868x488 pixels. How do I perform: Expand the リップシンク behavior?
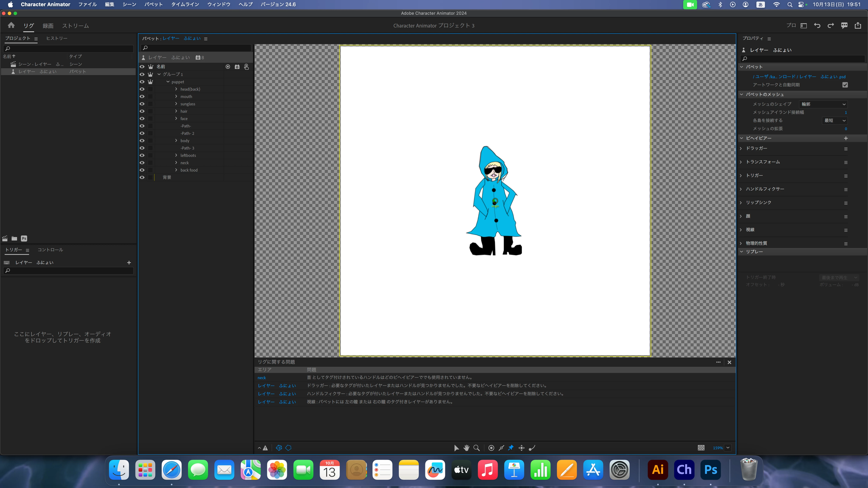pos(741,202)
